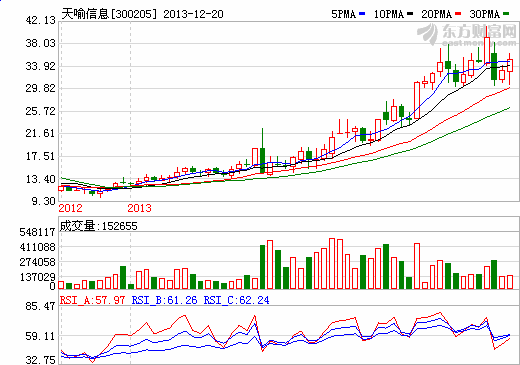Screen dimensions: 520x365
Task: Select the 5PMA legend label
Action: (x=344, y=14)
